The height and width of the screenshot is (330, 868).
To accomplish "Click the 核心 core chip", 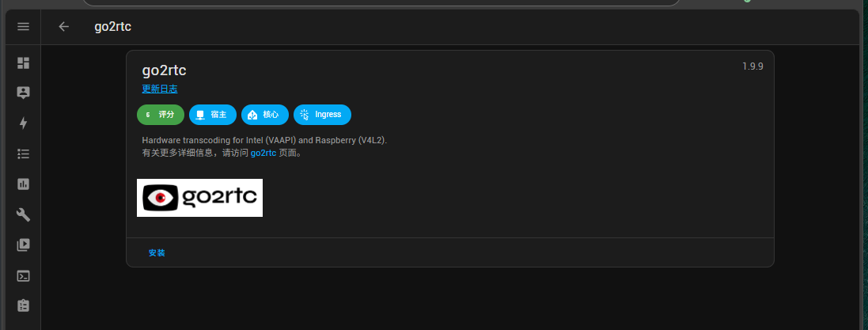I will pos(264,115).
